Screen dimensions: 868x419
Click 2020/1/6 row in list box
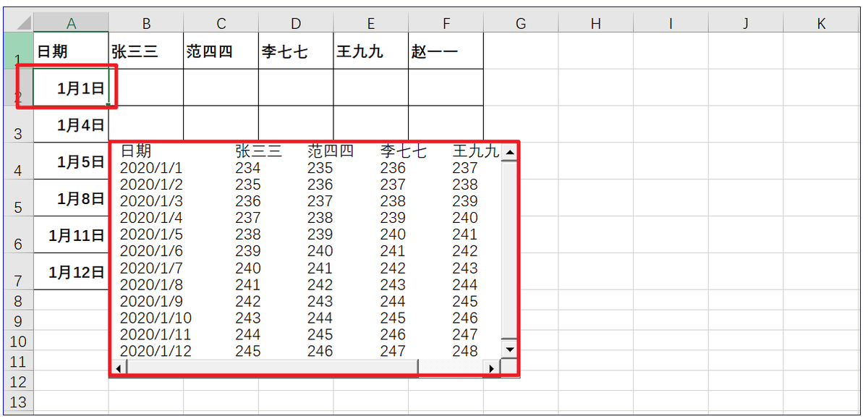(x=306, y=251)
